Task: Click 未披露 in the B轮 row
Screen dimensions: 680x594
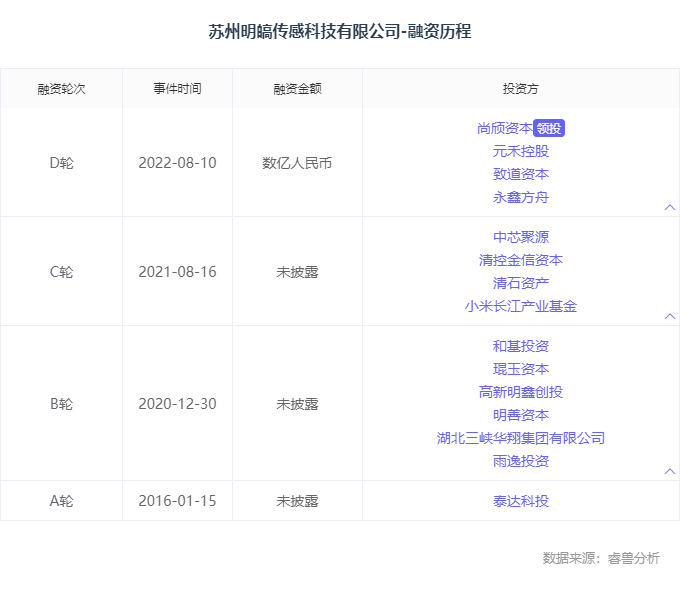Action: tap(298, 404)
